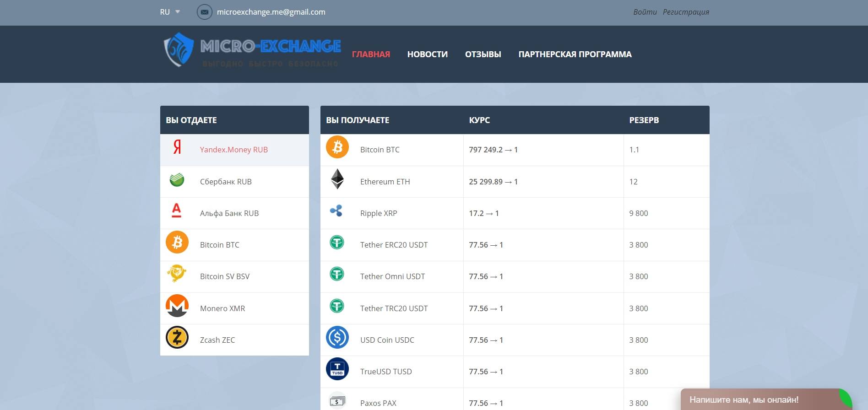
Task: Click microexchange.me@gmail.com email address
Action: pyautogui.click(x=271, y=12)
